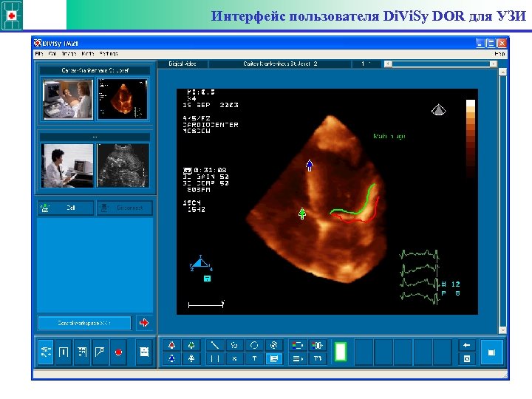This screenshot has height=399, width=532.
Task: Toggle the highlighted connections layout button
Action: [46, 352]
